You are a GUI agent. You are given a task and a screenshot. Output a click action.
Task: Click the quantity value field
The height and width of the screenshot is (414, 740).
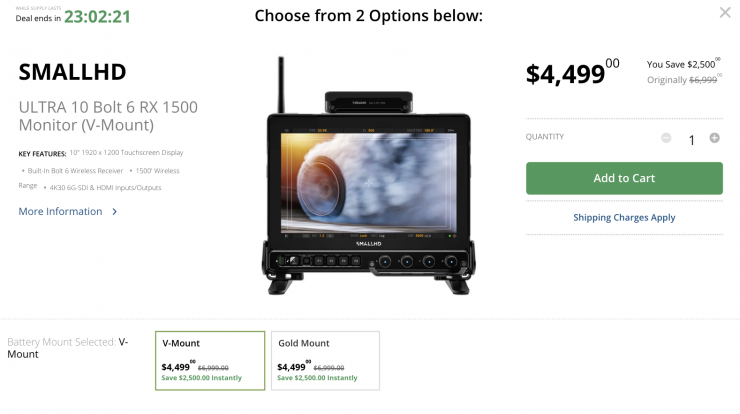(691, 140)
